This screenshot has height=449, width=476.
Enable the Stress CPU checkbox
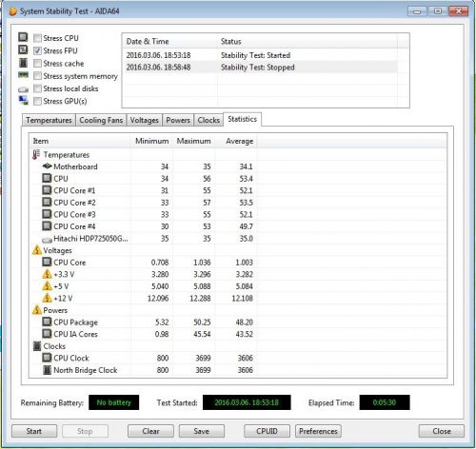click(x=37, y=38)
